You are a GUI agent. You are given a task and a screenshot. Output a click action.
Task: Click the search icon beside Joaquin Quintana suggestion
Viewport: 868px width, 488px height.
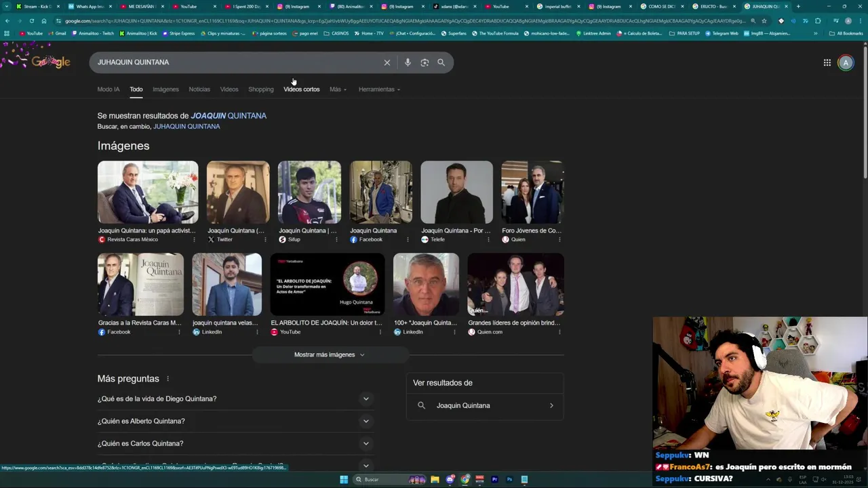[421, 405]
